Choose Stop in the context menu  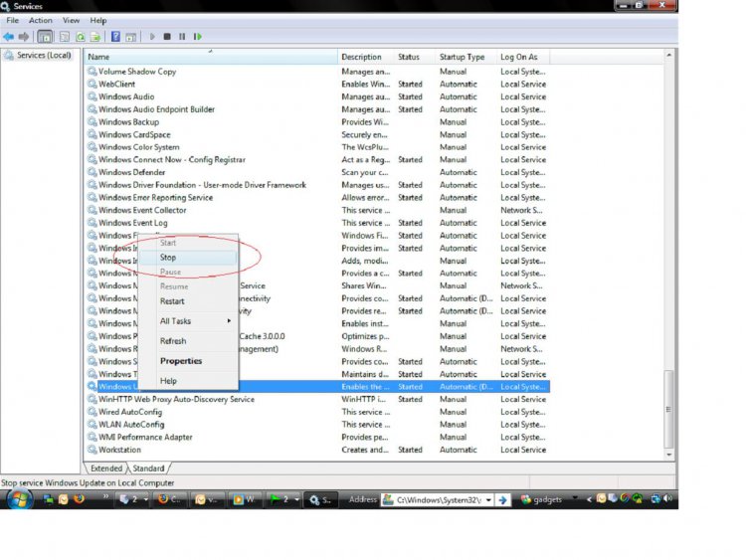168,258
